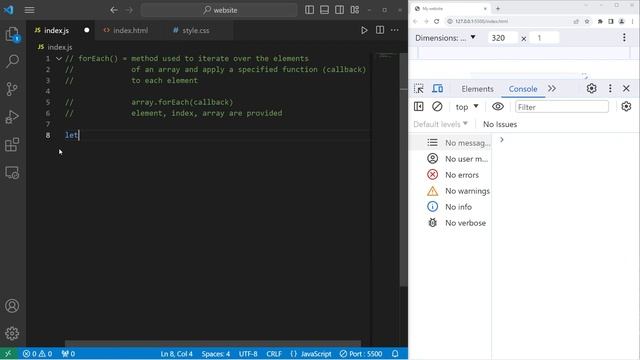Open device toolbar more options menu
Screen dimensions: 640x360
coord(624,38)
